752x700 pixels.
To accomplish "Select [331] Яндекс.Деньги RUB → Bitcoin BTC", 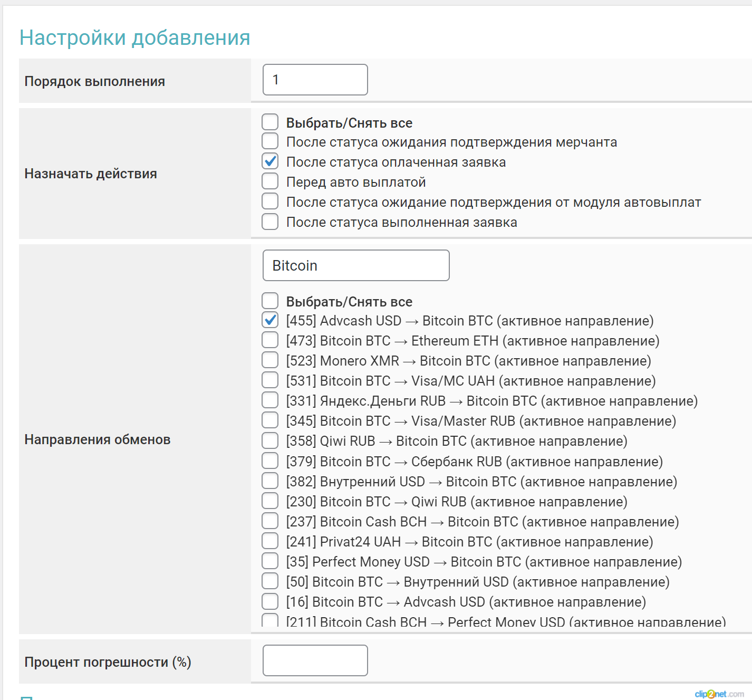I will (x=270, y=400).
